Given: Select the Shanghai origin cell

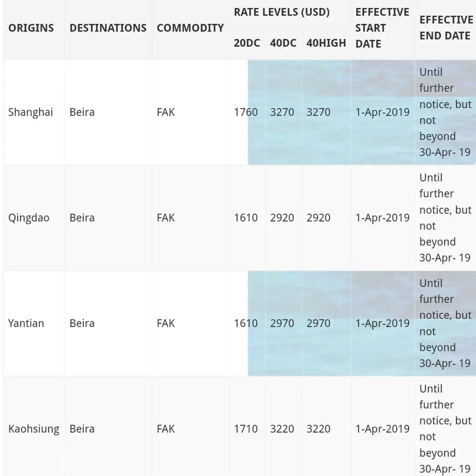Looking at the screenshot, I should (x=30, y=112).
